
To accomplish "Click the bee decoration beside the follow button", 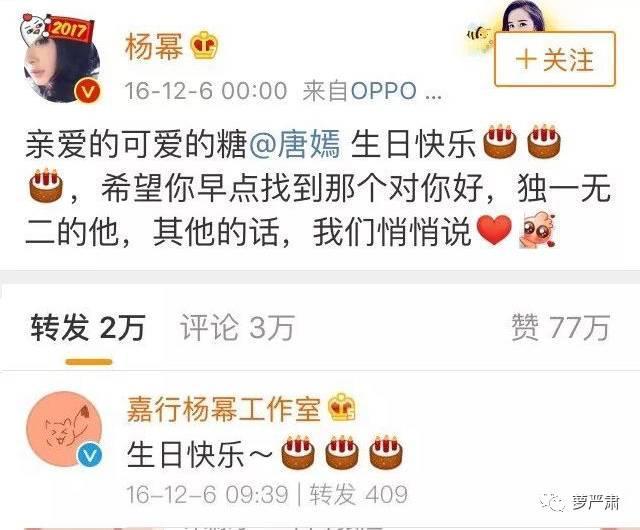I will coord(479,36).
